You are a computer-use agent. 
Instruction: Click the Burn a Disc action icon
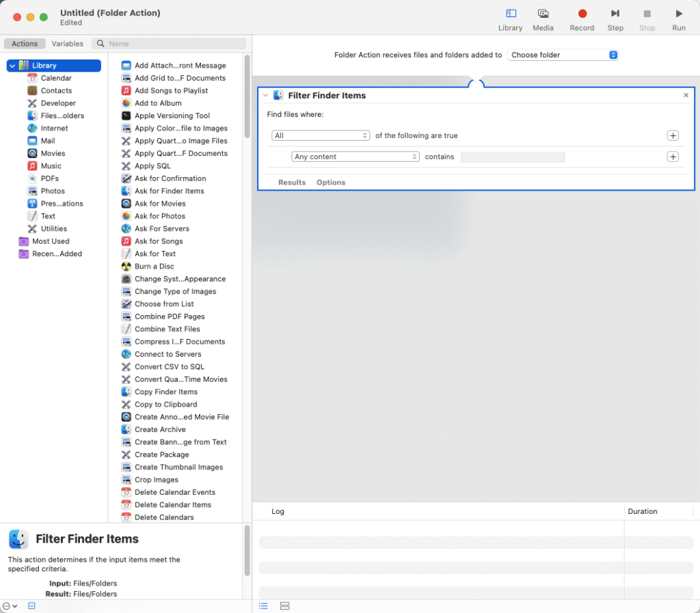point(126,267)
